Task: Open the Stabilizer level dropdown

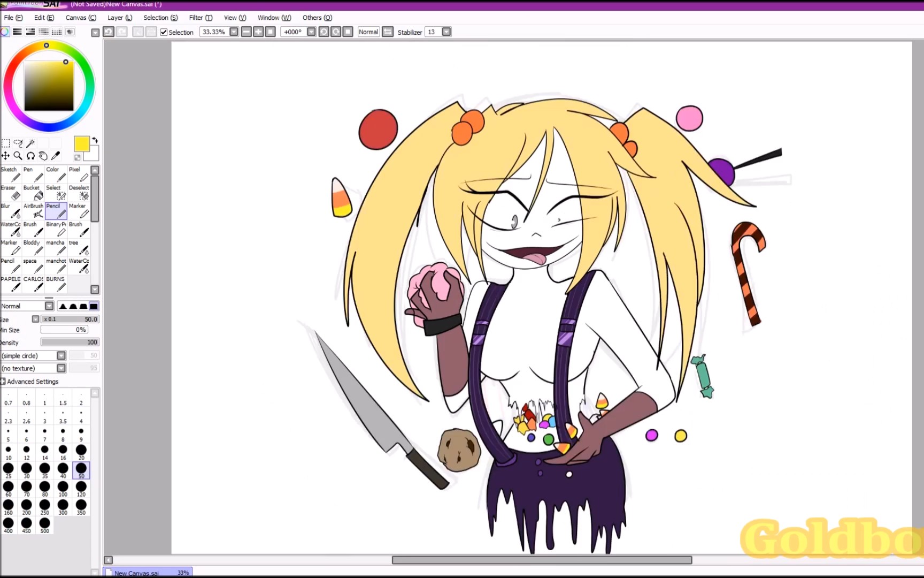Action: tap(446, 32)
